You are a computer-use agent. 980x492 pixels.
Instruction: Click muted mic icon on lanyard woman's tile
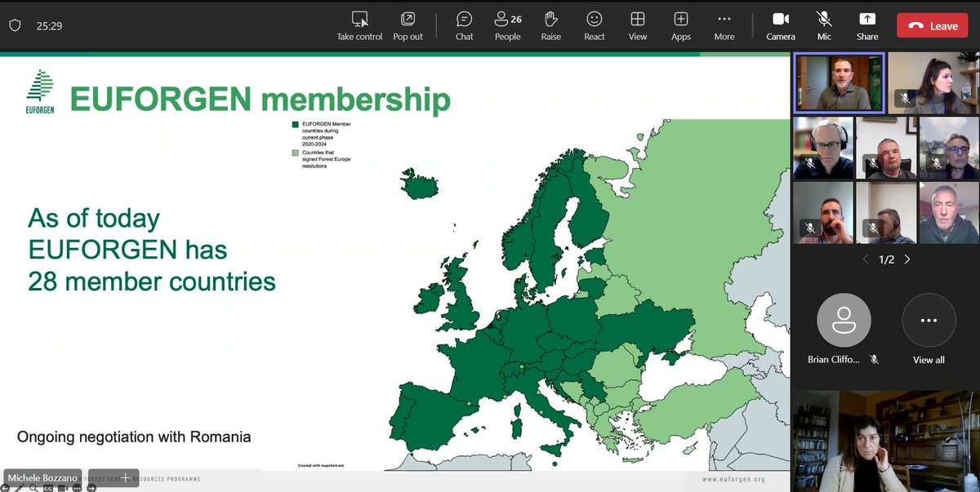[x=904, y=99]
